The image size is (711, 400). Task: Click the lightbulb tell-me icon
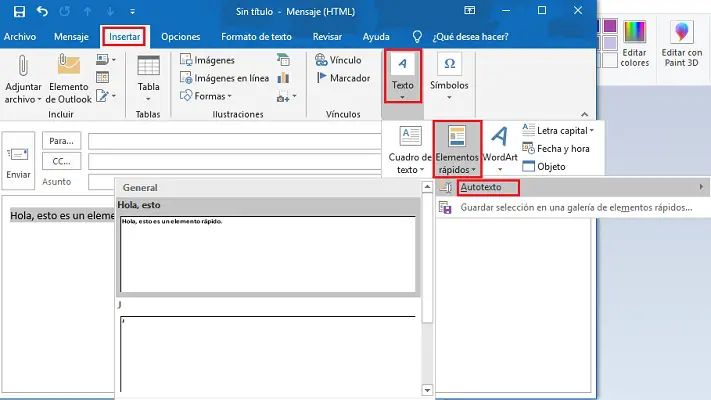pyautogui.click(x=417, y=37)
